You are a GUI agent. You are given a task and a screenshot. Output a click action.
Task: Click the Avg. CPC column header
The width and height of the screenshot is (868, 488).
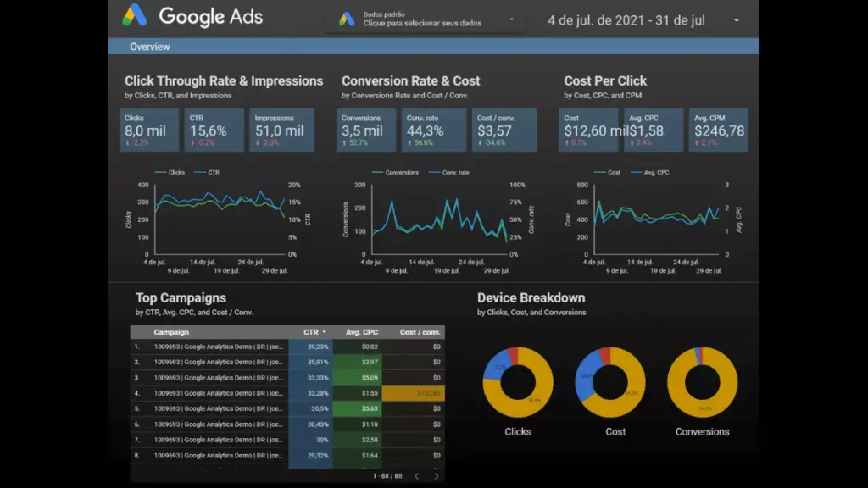click(361, 332)
